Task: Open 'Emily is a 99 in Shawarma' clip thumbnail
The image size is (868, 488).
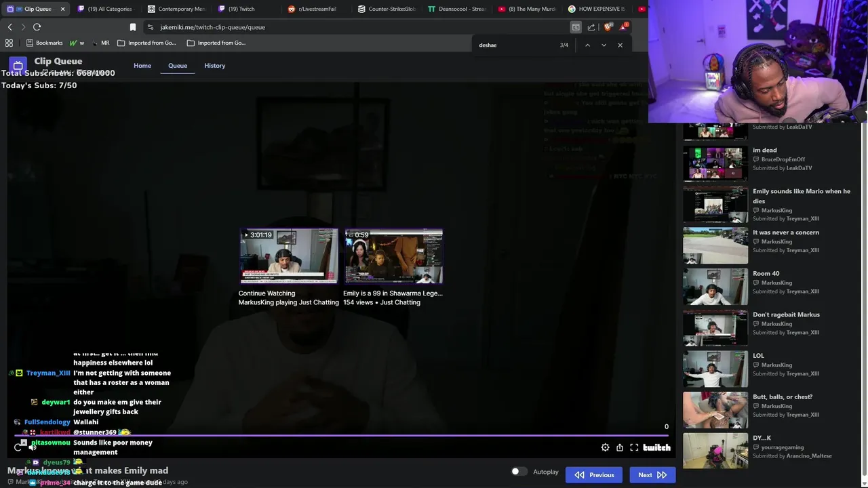Action: pos(393,256)
